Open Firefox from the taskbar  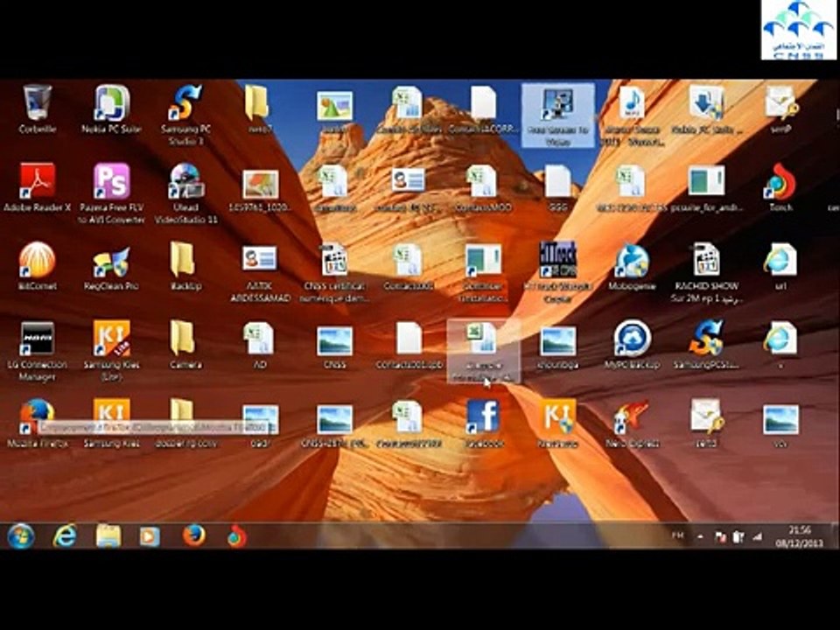194,535
